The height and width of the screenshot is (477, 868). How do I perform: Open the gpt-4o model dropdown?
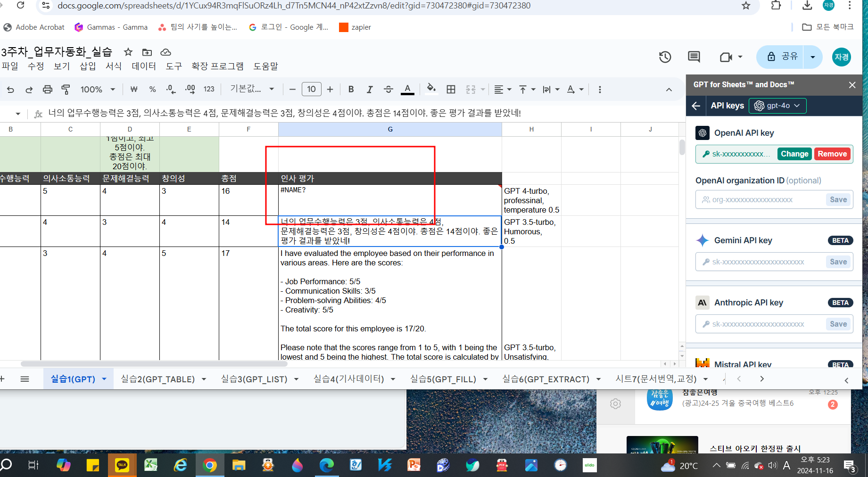pyautogui.click(x=777, y=106)
